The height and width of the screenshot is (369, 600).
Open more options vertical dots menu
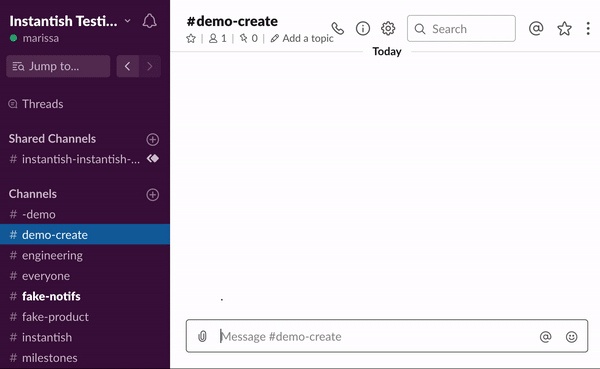click(x=588, y=28)
